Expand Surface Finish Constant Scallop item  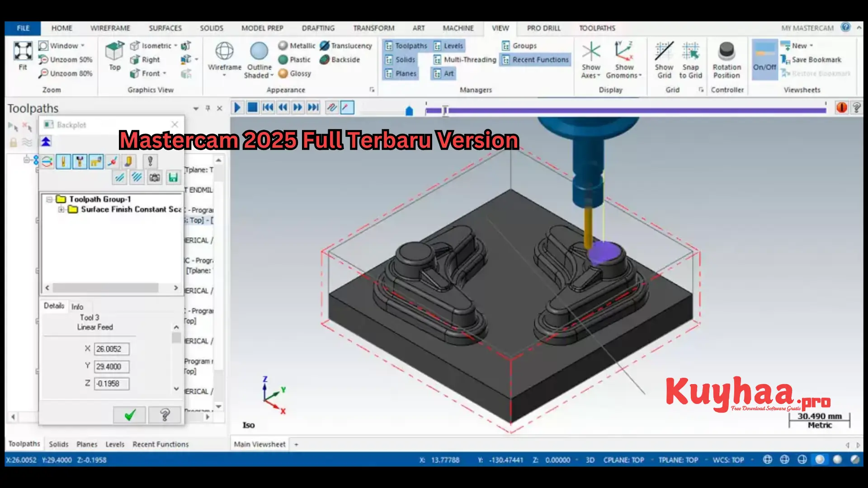(61, 210)
